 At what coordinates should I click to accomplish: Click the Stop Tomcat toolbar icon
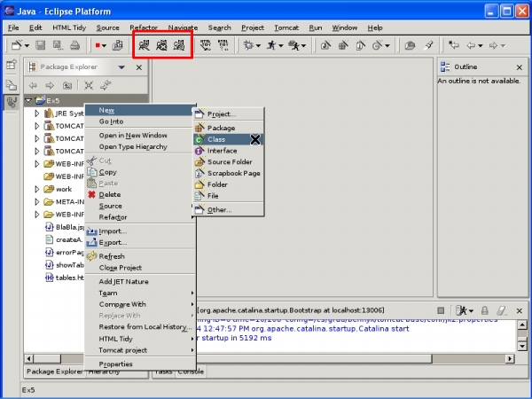(161, 45)
